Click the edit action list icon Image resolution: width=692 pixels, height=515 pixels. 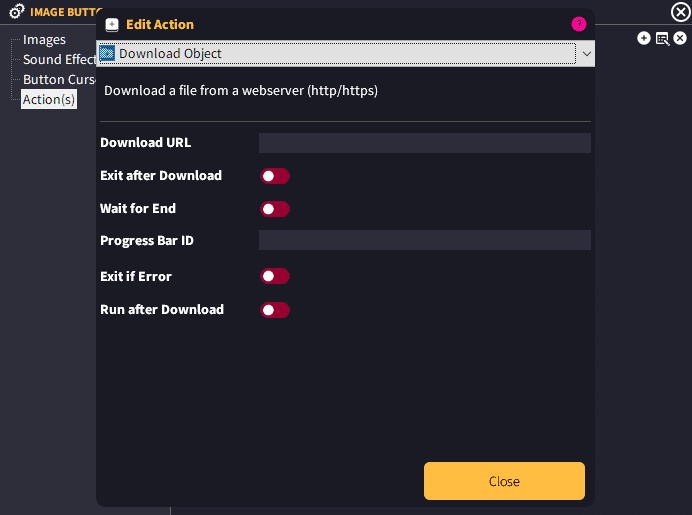[x=662, y=39]
